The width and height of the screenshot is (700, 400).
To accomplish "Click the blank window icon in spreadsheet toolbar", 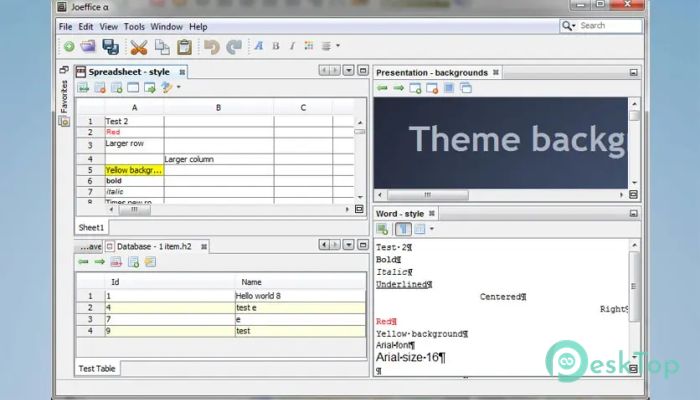I will click(x=133, y=88).
